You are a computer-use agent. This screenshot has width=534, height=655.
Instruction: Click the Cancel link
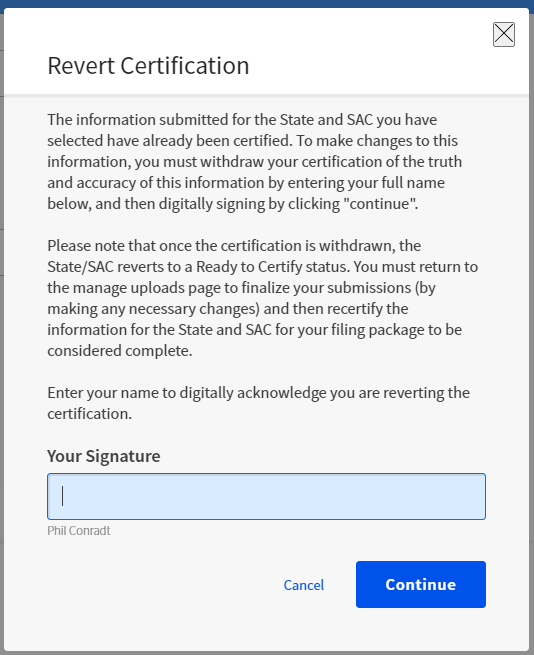click(304, 585)
